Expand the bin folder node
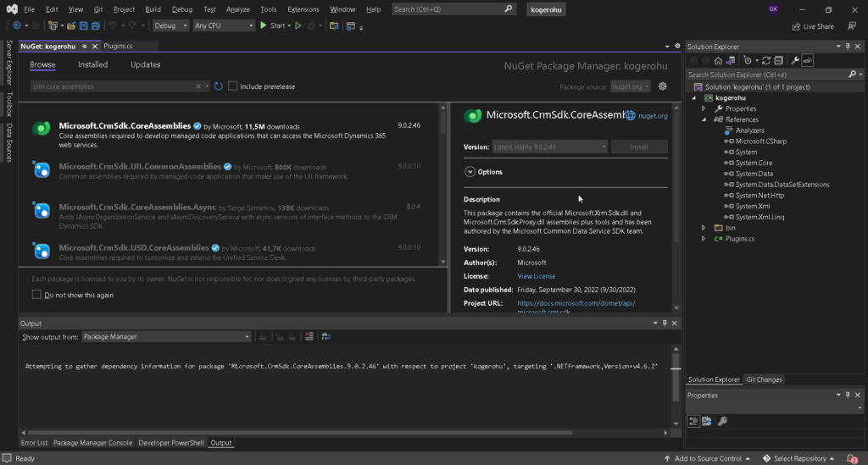Screen dimensions: 868x465 point(704,228)
